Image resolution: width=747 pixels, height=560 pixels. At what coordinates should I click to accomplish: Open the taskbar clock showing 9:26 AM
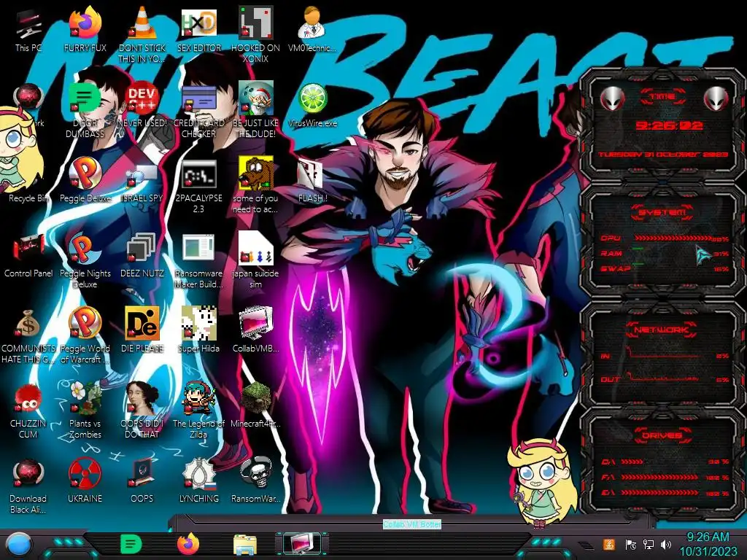point(708,544)
